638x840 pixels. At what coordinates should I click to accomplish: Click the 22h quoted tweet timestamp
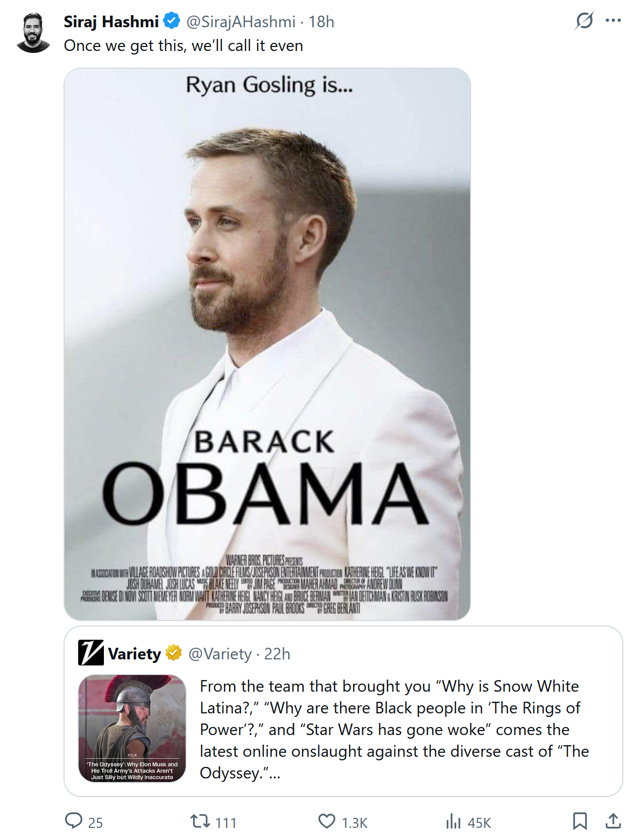click(x=277, y=654)
